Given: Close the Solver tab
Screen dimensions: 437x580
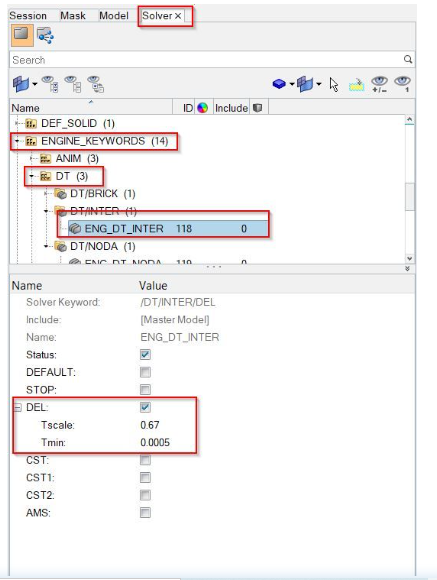Looking at the screenshot, I should (x=178, y=16).
